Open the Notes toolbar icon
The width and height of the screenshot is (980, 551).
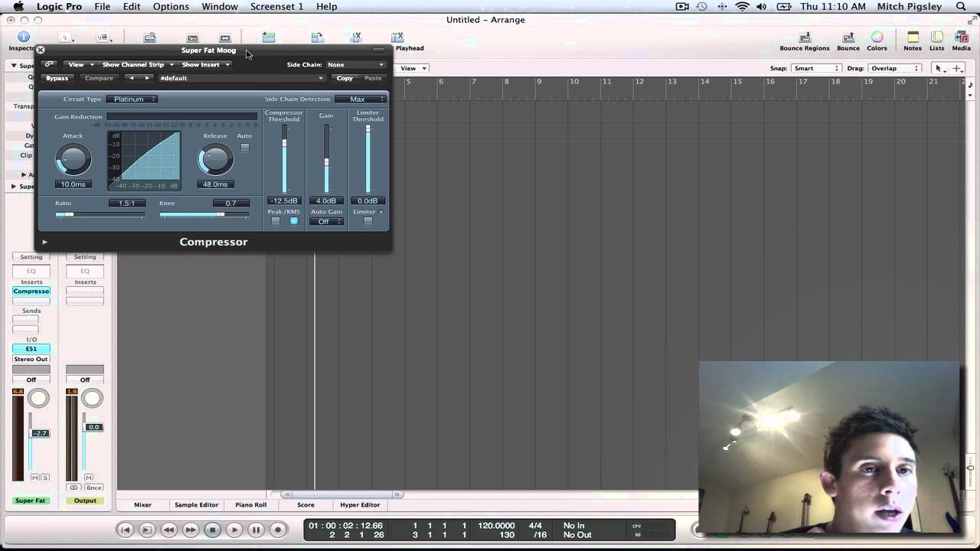pyautogui.click(x=913, y=37)
